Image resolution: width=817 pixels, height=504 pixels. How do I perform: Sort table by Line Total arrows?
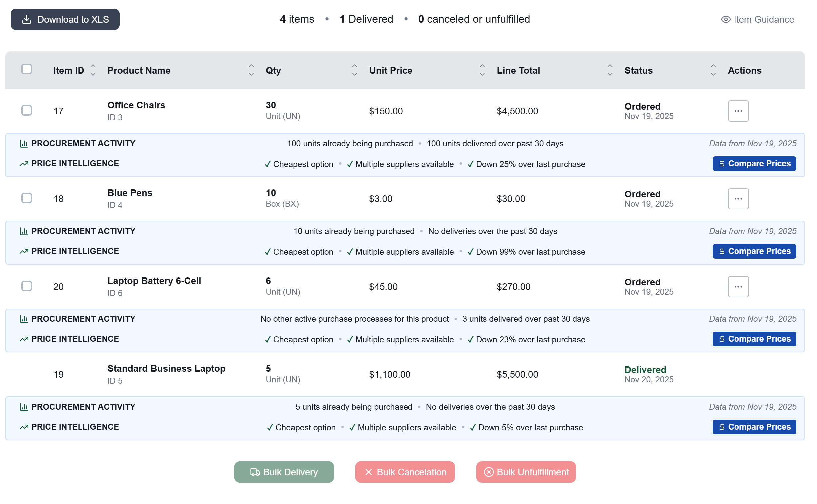610,70
